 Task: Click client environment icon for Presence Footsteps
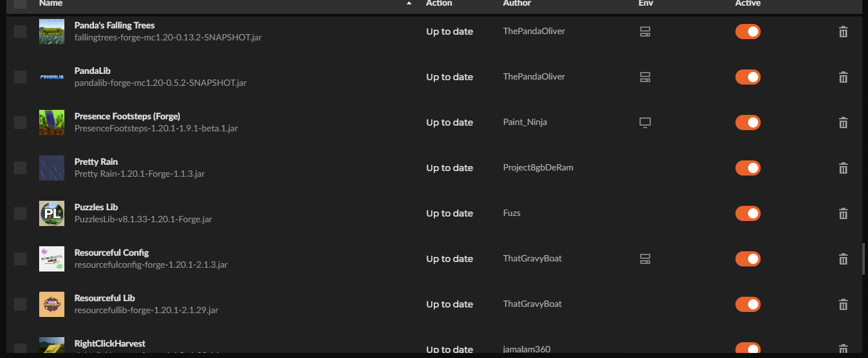(645, 122)
